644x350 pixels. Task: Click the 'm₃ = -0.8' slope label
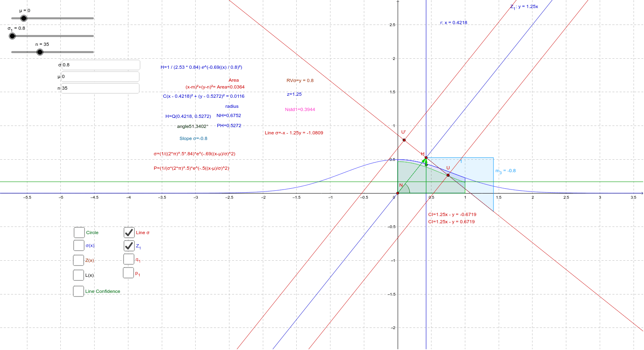505,171
